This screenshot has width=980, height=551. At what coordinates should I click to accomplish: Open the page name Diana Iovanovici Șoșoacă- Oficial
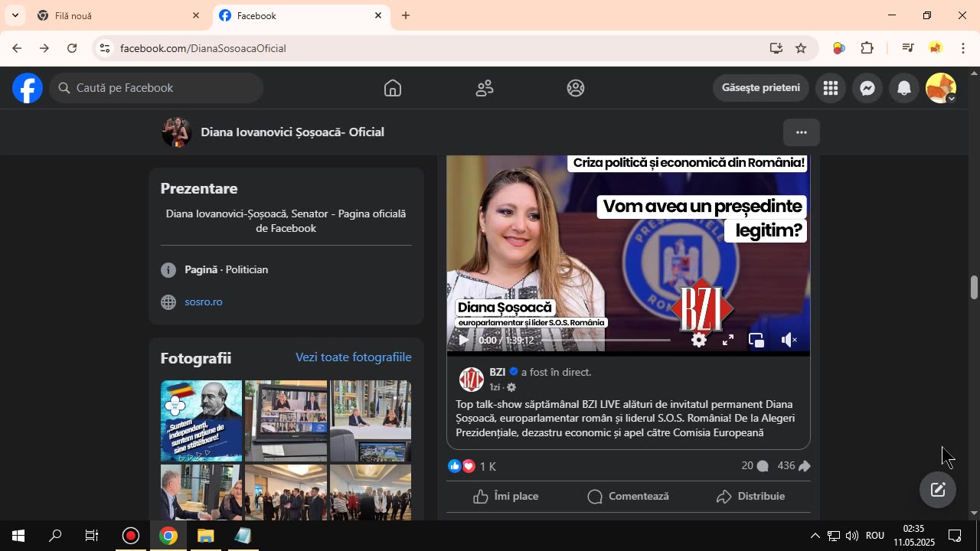[x=292, y=132]
